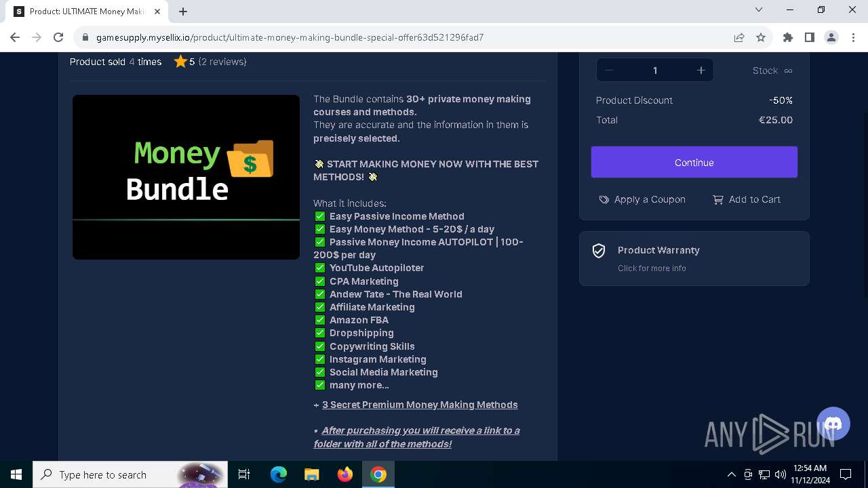This screenshot has height=488, width=868.
Task: Click the 'Instagram Marketing' list entry
Action: click(378, 359)
